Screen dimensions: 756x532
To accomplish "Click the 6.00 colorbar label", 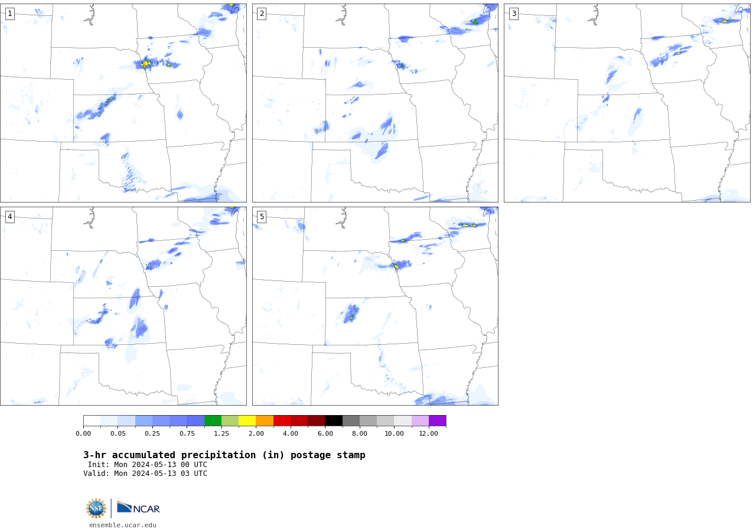I will point(325,433).
